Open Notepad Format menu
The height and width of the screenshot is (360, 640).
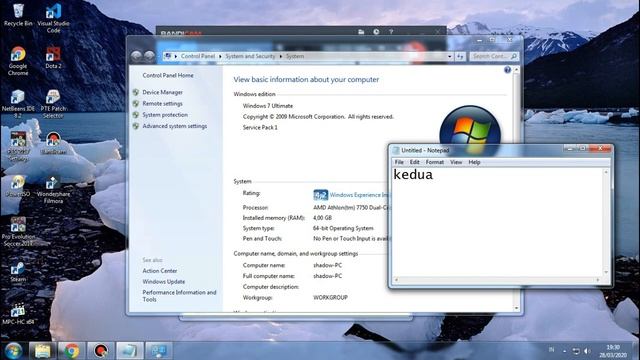pyautogui.click(x=434, y=162)
